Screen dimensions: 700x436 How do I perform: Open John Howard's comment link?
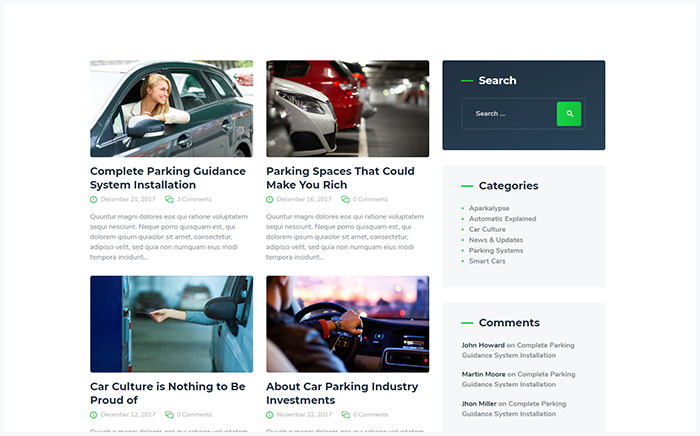(518, 350)
